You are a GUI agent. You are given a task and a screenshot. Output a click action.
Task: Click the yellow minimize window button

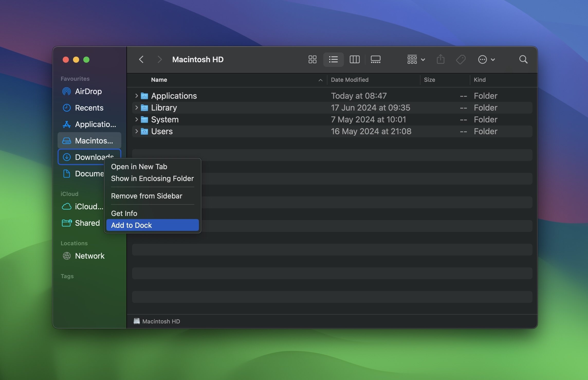click(x=76, y=60)
